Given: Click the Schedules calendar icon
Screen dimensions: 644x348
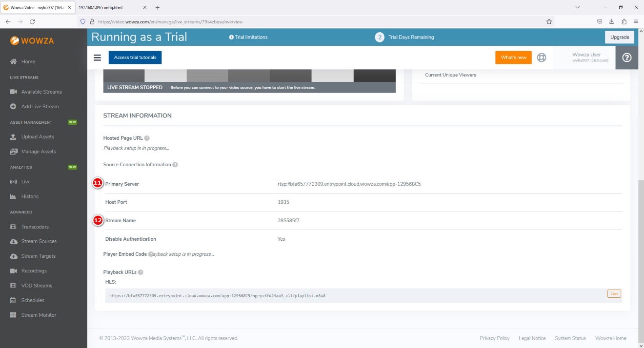Looking at the screenshot, I should (x=14, y=300).
